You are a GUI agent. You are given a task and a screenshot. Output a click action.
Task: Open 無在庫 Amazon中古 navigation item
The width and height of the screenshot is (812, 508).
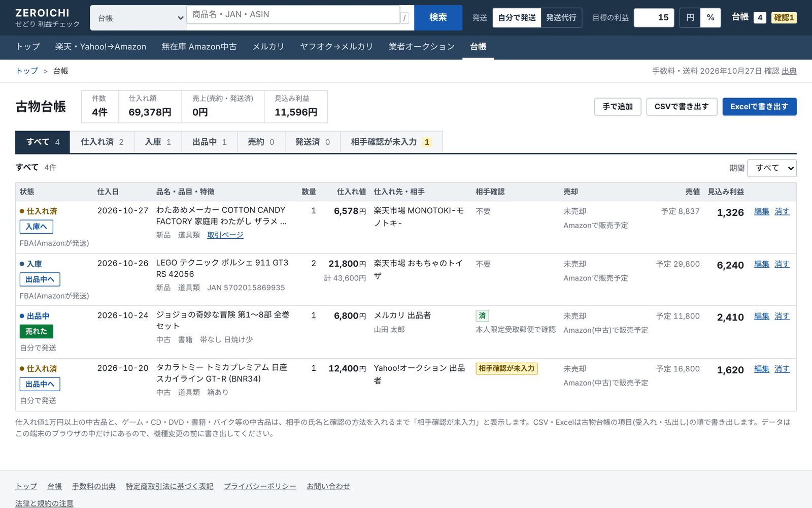(199, 47)
